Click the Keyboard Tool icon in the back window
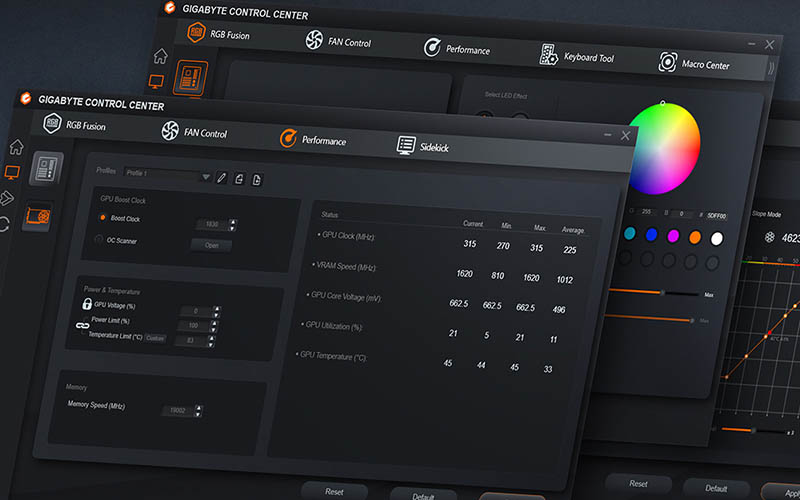The image size is (800, 500). click(x=548, y=54)
